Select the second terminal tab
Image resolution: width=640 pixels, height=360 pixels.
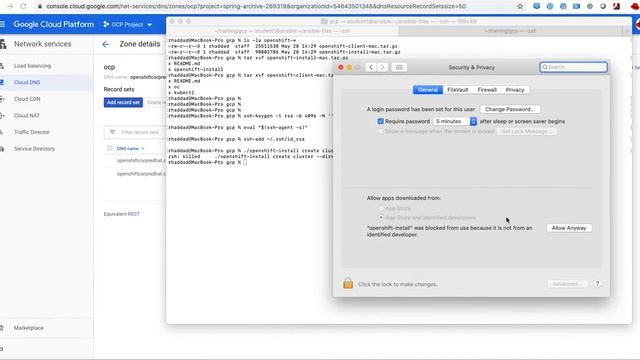(511, 31)
